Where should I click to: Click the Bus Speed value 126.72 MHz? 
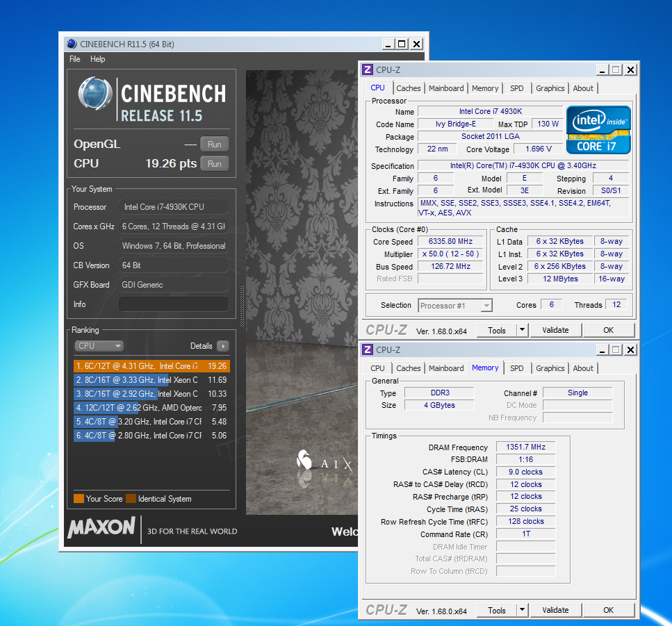(450, 267)
